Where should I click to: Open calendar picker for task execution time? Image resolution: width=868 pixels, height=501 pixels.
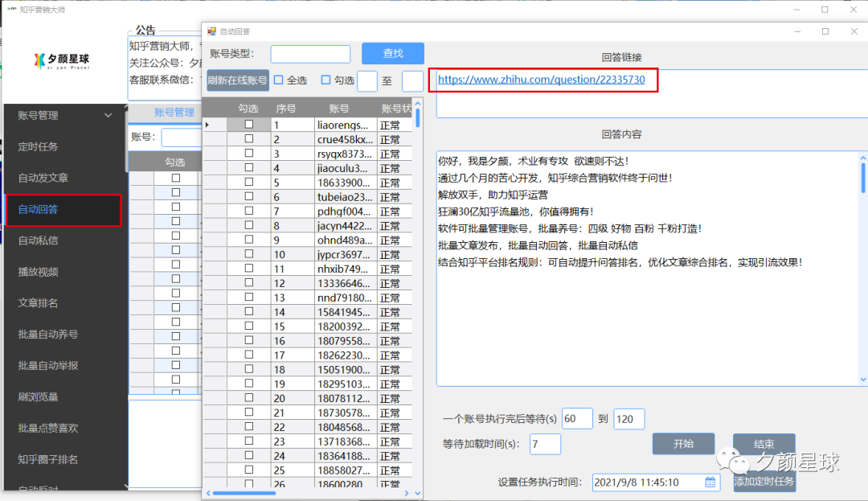coord(710,483)
